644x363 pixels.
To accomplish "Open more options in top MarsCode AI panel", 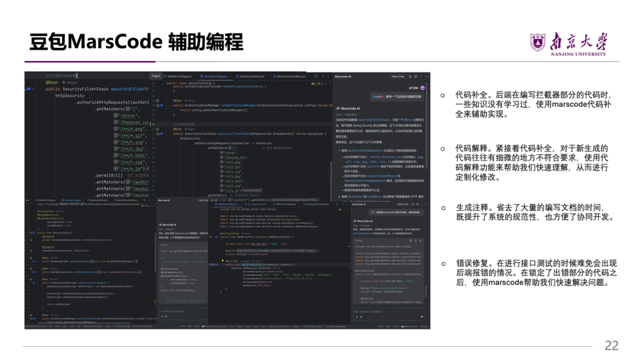I will click(421, 76).
